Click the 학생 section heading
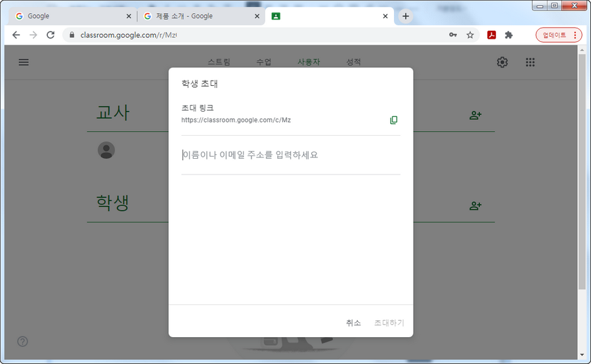This screenshot has height=364, width=591. pyautogui.click(x=113, y=203)
